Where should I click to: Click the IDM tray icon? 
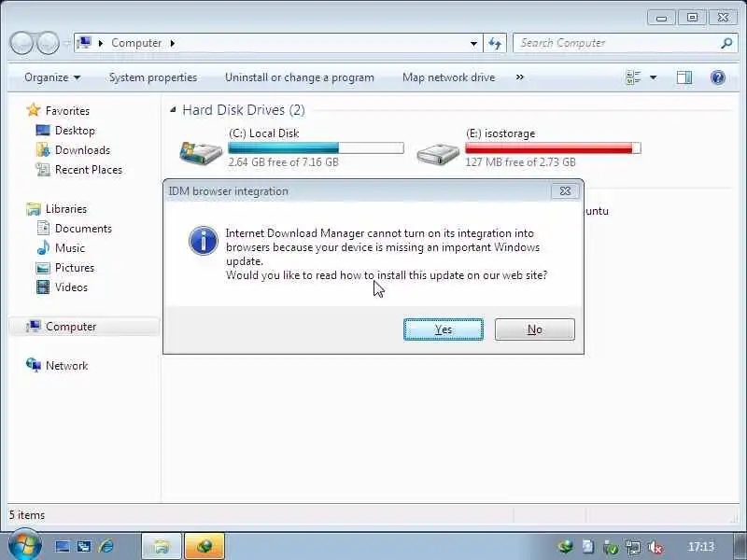point(566,546)
